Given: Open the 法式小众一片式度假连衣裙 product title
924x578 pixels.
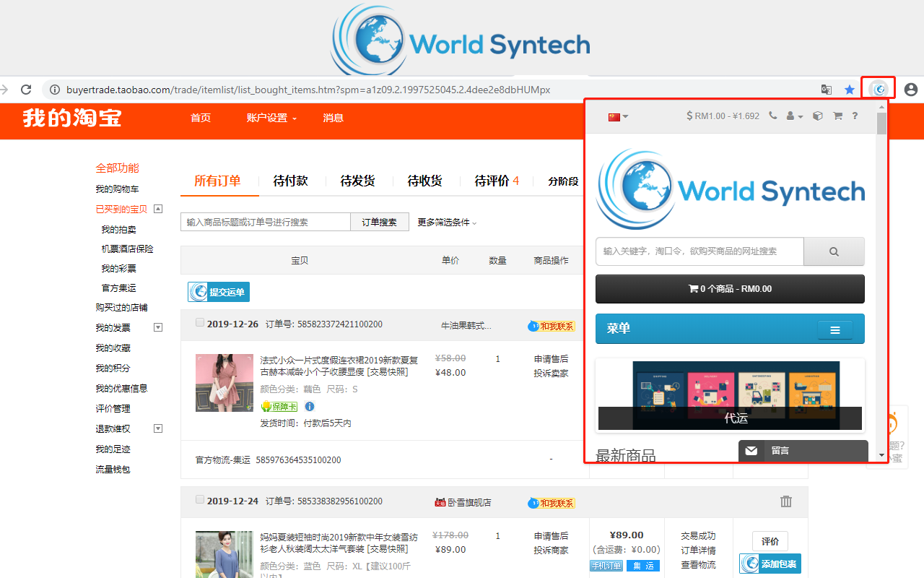Looking at the screenshot, I should click(x=339, y=366).
